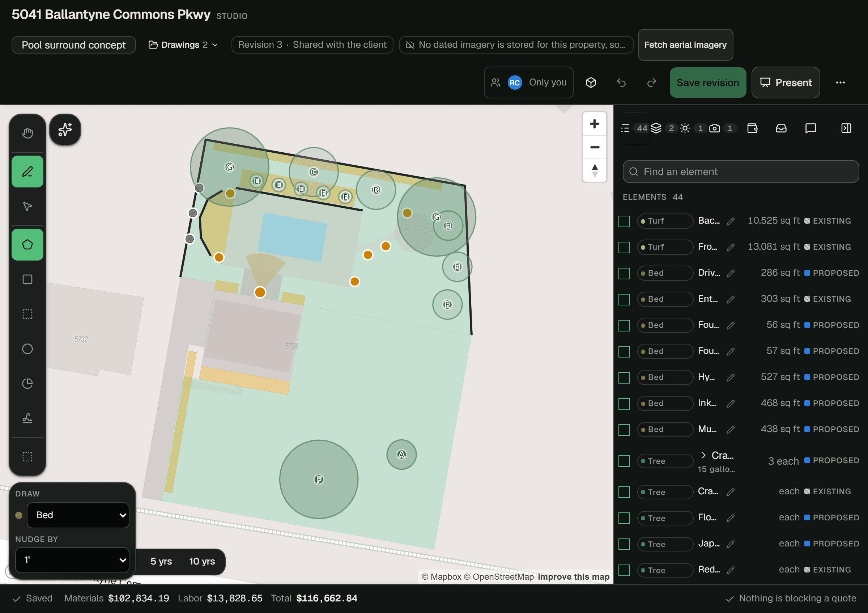
Task: Open type dropdown for Red... tree row
Action: click(665, 570)
